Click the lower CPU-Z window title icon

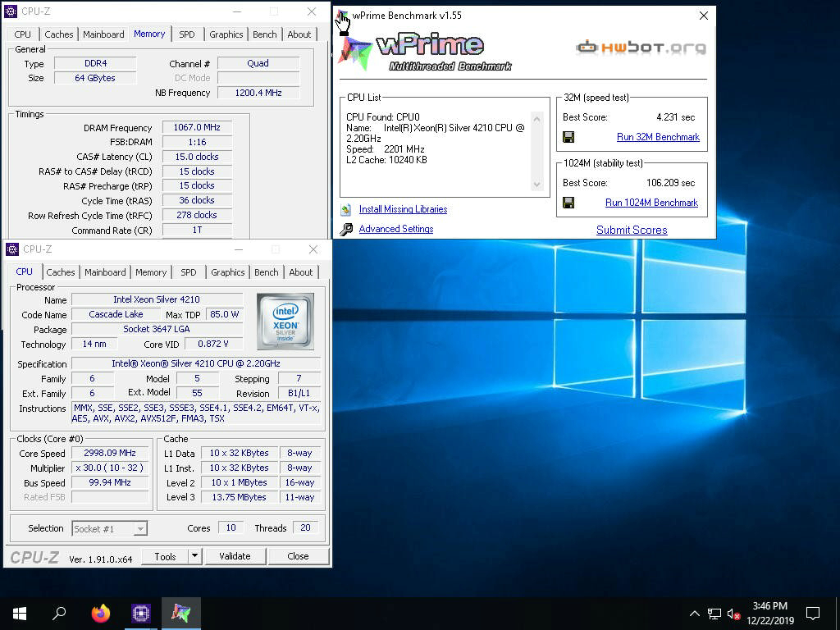11,249
